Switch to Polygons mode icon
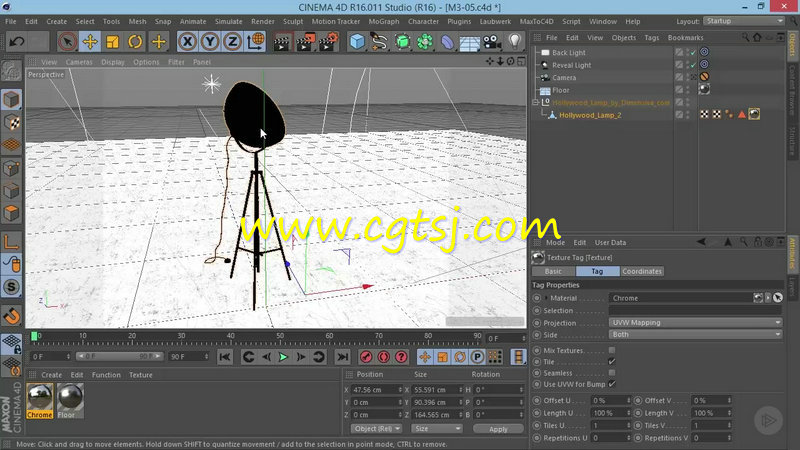800x450 pixels. point(11,213)
